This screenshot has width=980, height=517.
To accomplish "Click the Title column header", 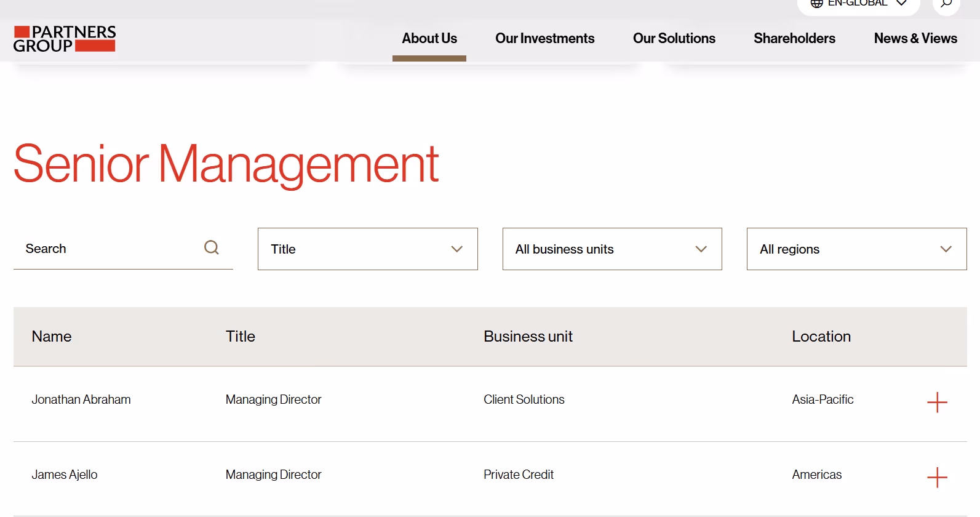I will (x=241, y=337).
